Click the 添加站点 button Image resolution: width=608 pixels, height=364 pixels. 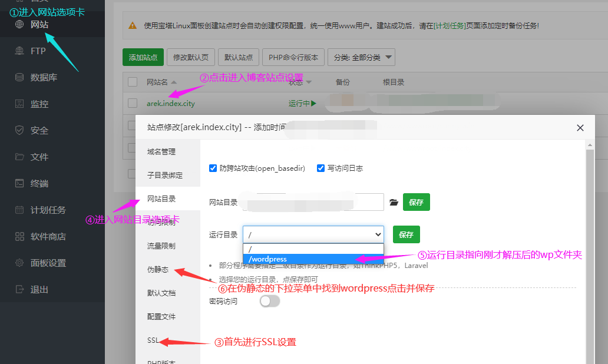click(x=143, y=57)
